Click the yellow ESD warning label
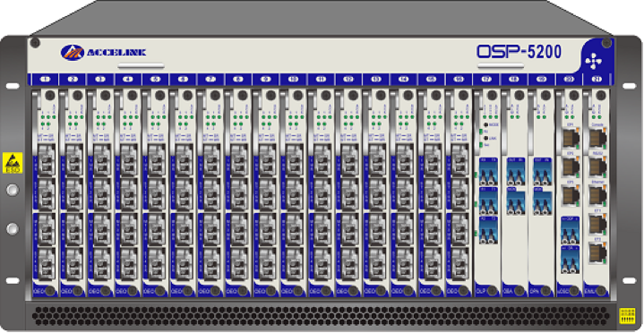The height and width of the screenshot is (333, 644). coord(13,163)
